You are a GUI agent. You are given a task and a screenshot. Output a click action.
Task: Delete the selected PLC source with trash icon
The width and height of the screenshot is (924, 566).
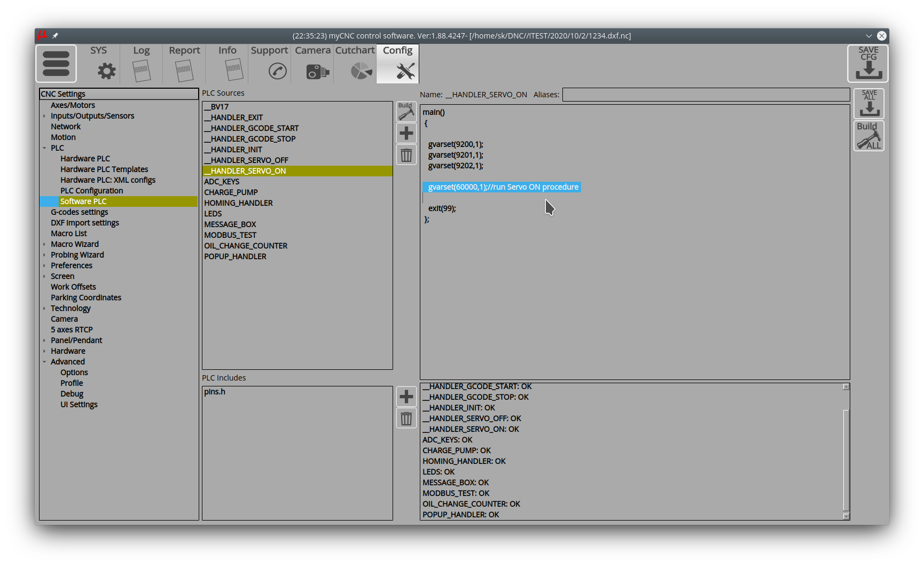[406, 155]
